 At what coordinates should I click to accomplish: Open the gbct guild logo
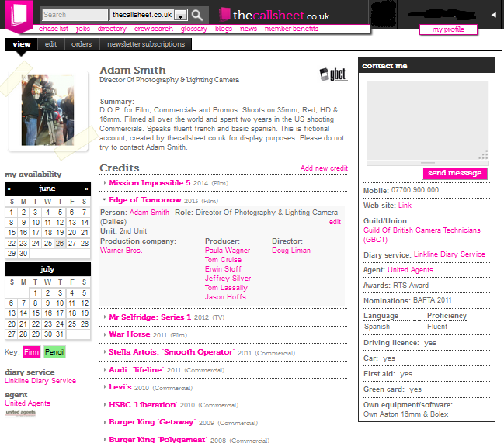333,74
